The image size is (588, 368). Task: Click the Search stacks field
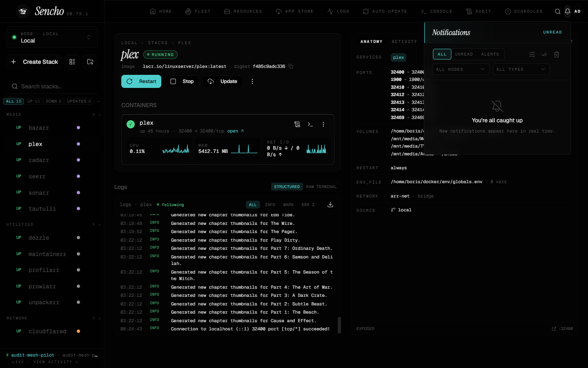(x=52, y=86)
